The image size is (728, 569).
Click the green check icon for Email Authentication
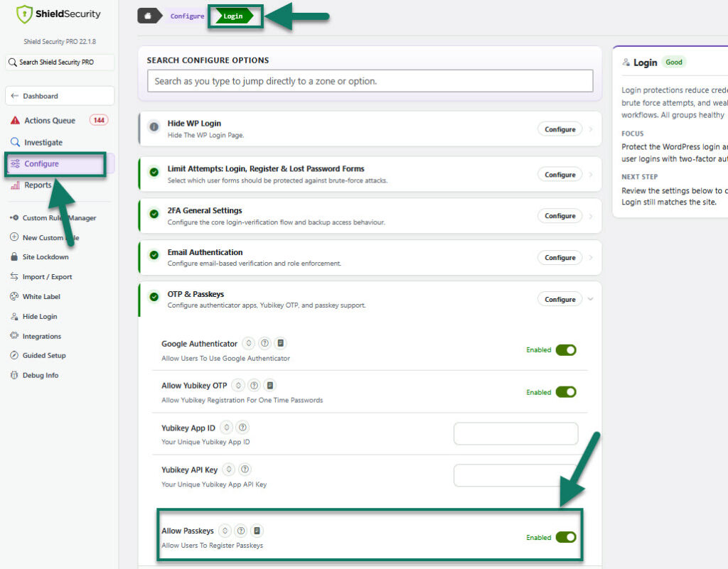point(154,255)
